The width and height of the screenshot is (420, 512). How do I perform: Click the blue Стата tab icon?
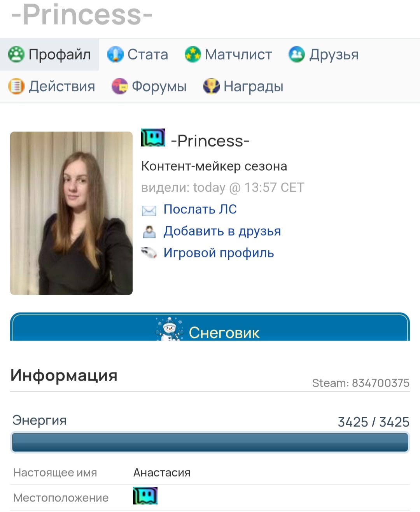pos(115,54)
